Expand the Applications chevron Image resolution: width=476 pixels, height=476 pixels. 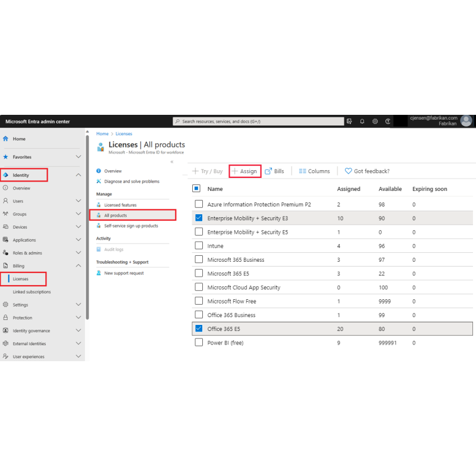[79, 240]
